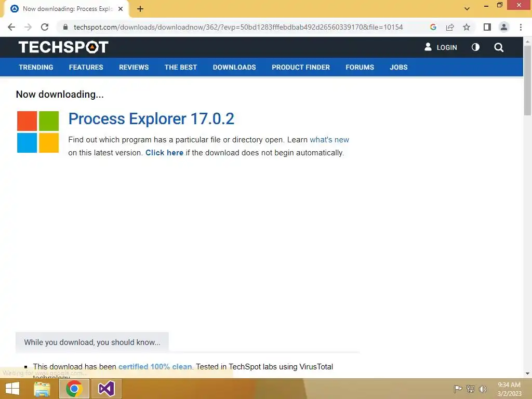The image size is (532, 399).
Task: Open the Chrome side panel icon
Action: tap(487, 27)
